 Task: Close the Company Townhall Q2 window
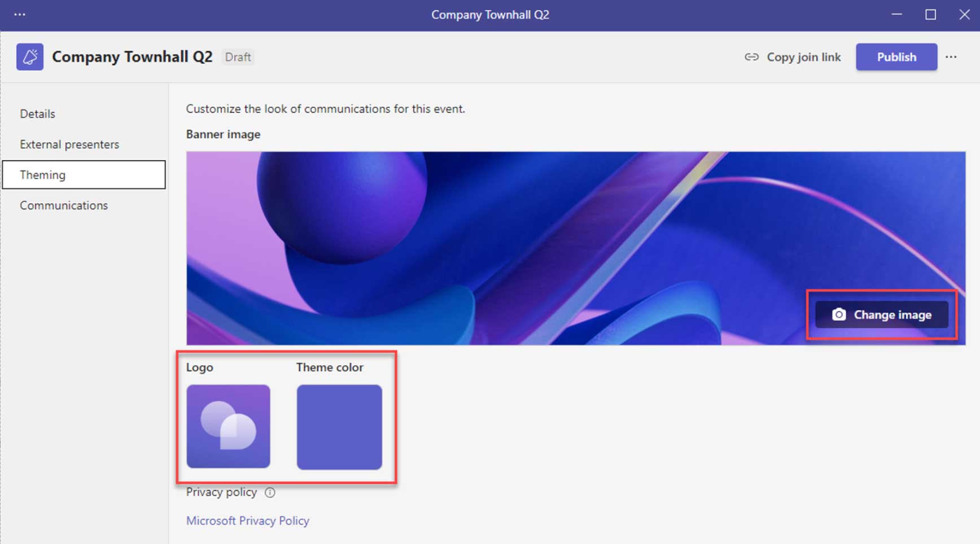(x=964, y=15)
